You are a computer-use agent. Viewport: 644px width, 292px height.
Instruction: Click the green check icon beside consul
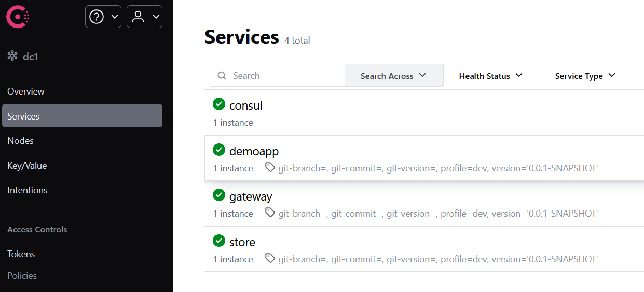pyautogui.click(x=219, y=104)
